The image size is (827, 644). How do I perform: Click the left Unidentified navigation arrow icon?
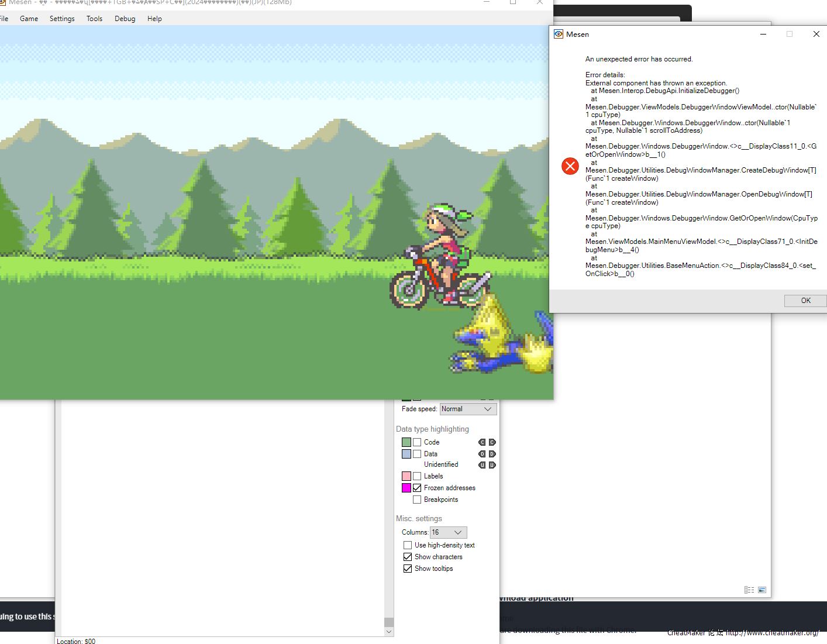tap(482, 465)
